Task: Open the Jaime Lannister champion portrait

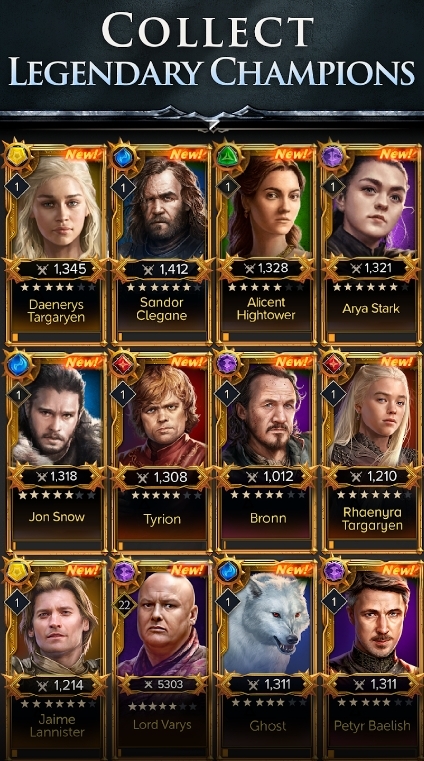Action: [56, 624]
